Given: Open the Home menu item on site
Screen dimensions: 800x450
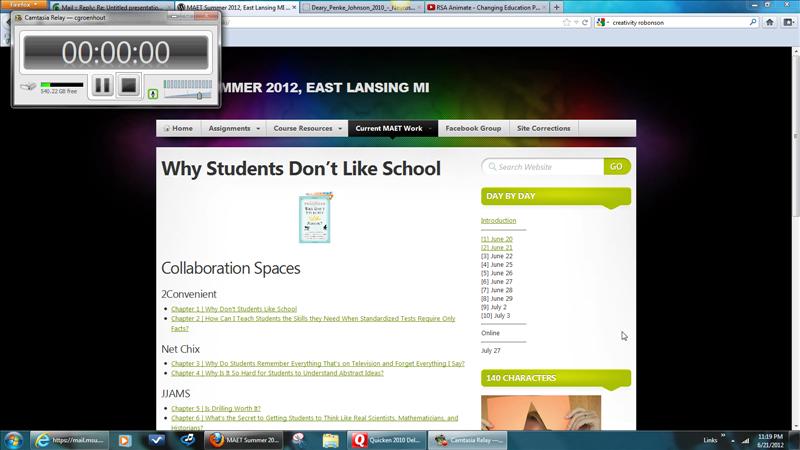Looking at the screenshot, I should click(179, 129).
